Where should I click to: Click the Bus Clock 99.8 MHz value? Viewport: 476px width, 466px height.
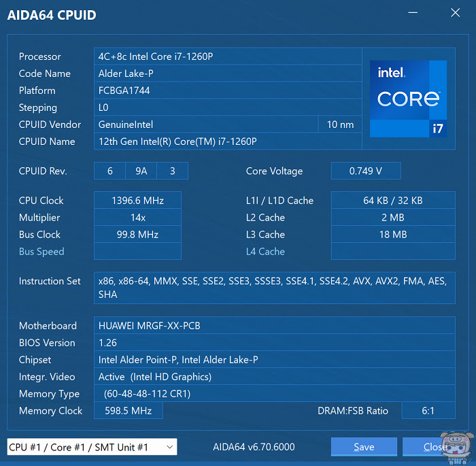point(137,235)
